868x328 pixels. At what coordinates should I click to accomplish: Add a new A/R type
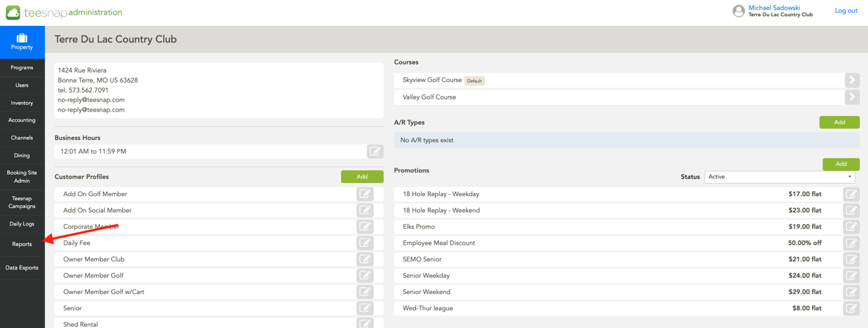coord(839,122)
